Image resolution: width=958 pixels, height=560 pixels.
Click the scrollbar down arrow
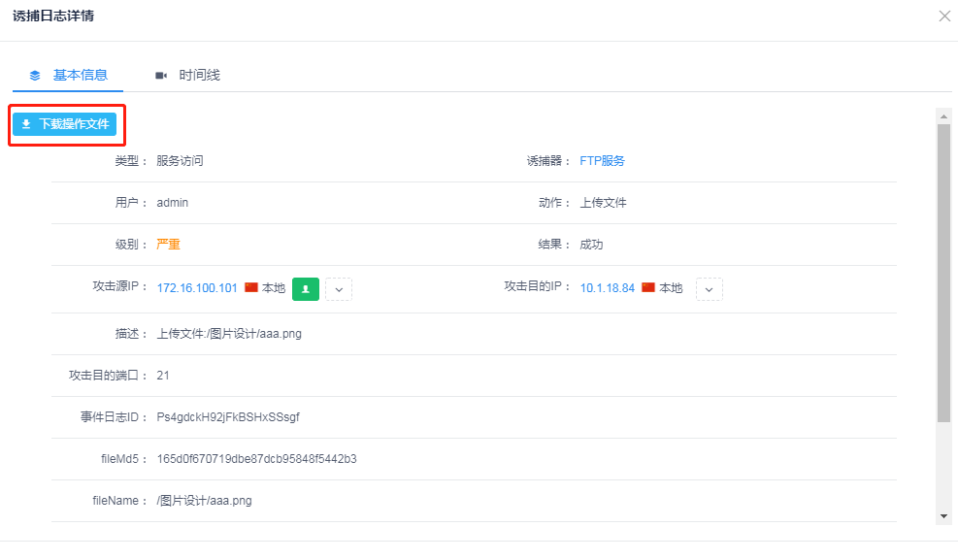(x=943, y=515)
